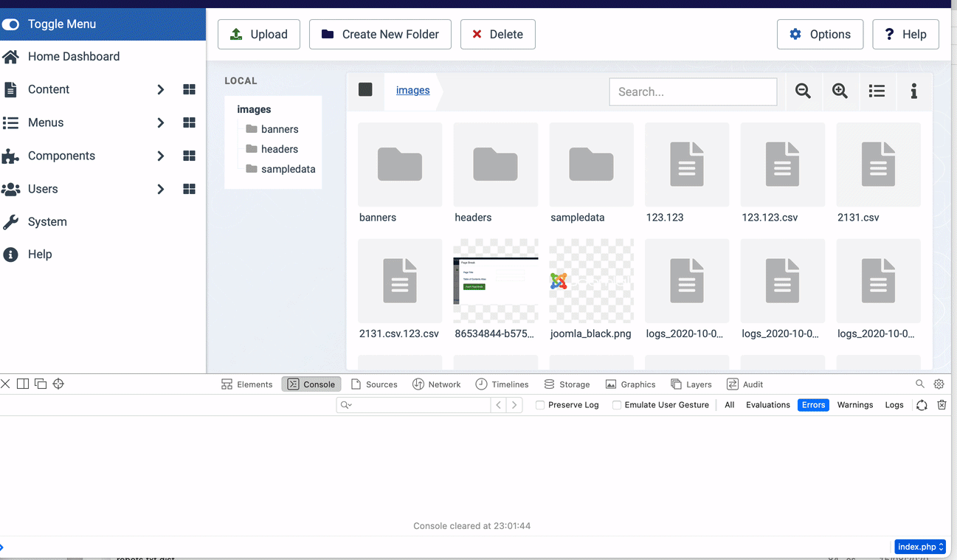Open the Options button
Viewport: 957px width, 560px height.
[820, 34]
